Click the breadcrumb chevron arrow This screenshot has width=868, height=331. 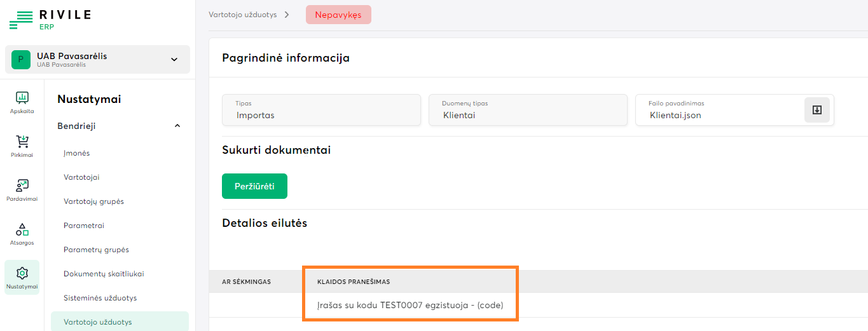(x=287, y=15)
